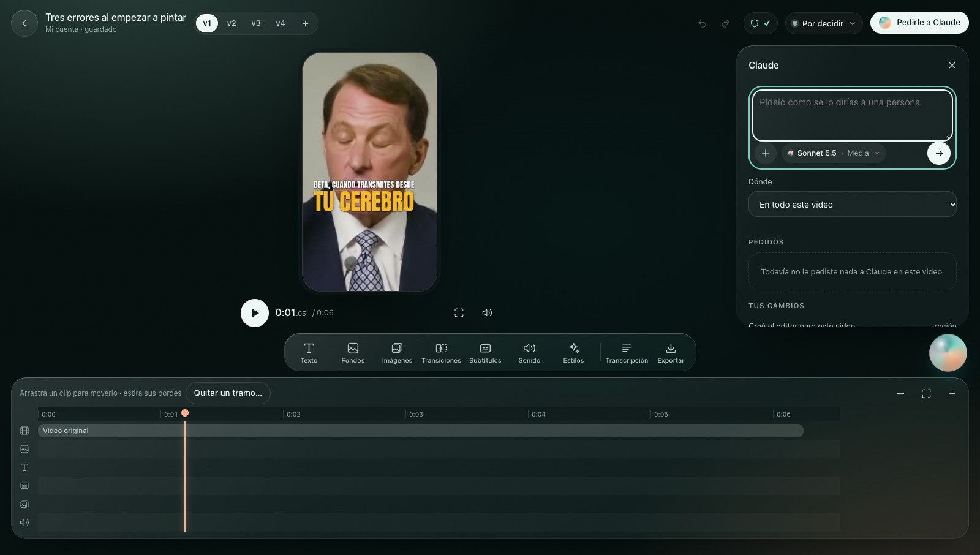The width and height of the screenshot is (980, 555).
Task: Click the Claude prompt text field
Action: [x=853, y=115]
